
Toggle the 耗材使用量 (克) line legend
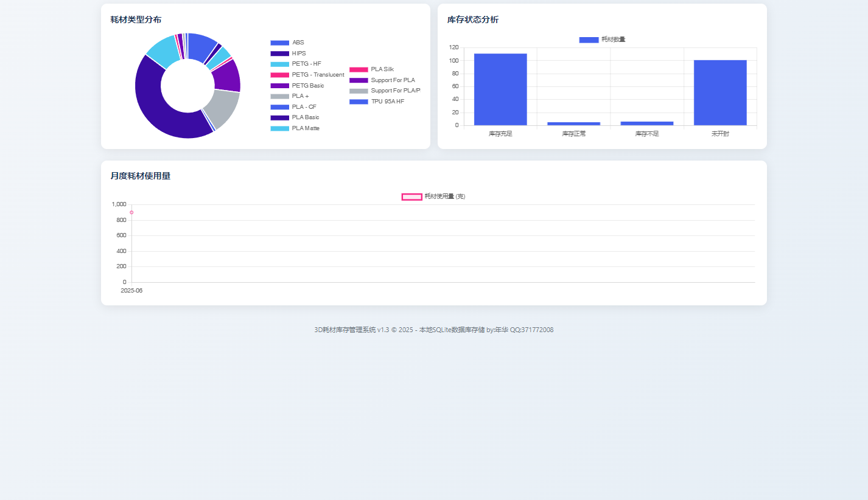point(433,196)
